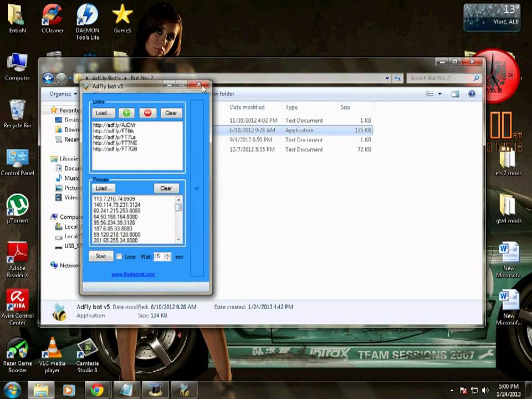
Task: Select link http://adf.ly/FT7NE
Action: point(115,143)
